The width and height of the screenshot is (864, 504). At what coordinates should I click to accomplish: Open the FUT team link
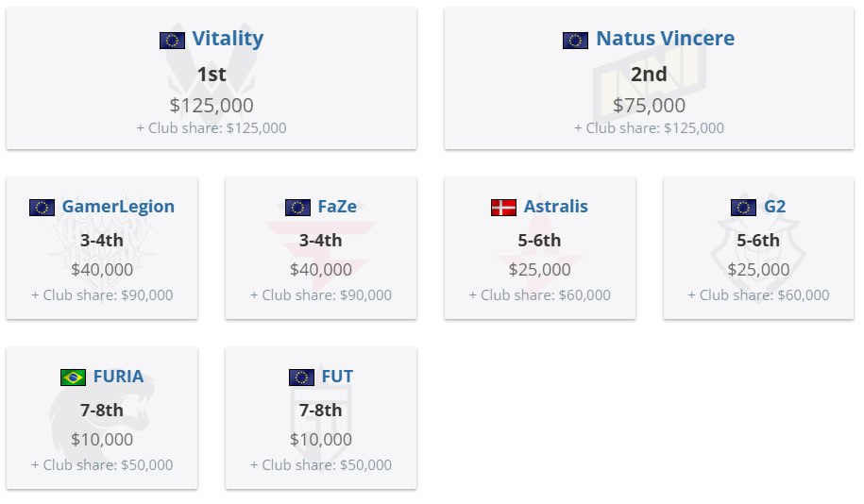point(337,377)
